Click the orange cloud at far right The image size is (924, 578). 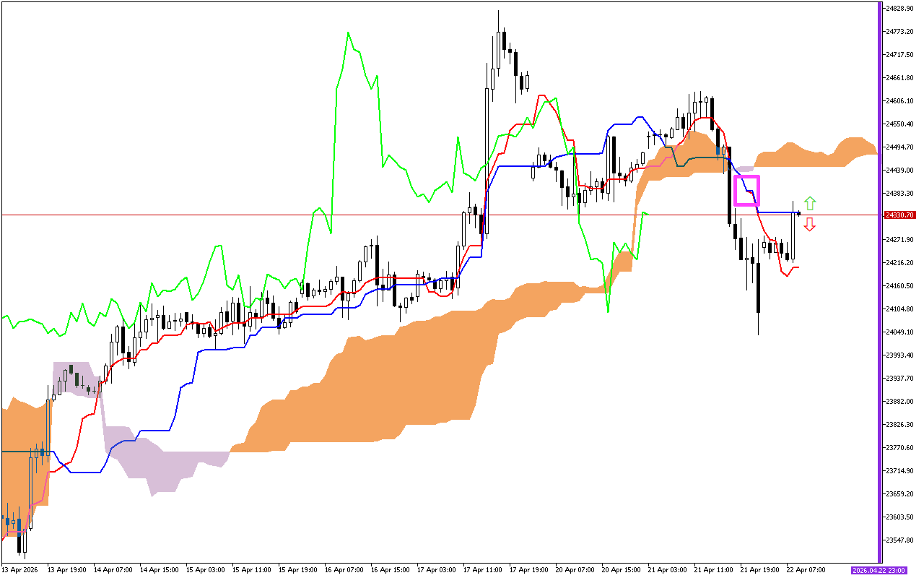[x=852, y=152]
